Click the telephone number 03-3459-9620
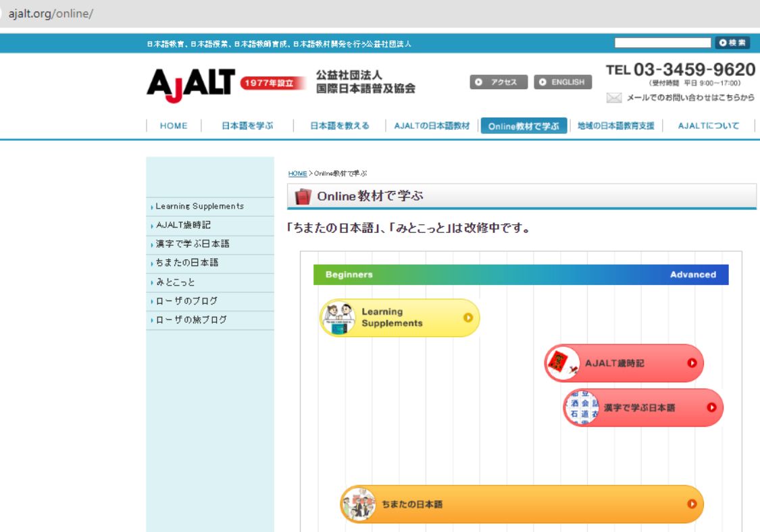Viewport: 760px width, 532px height. click(x=694, y=70)
